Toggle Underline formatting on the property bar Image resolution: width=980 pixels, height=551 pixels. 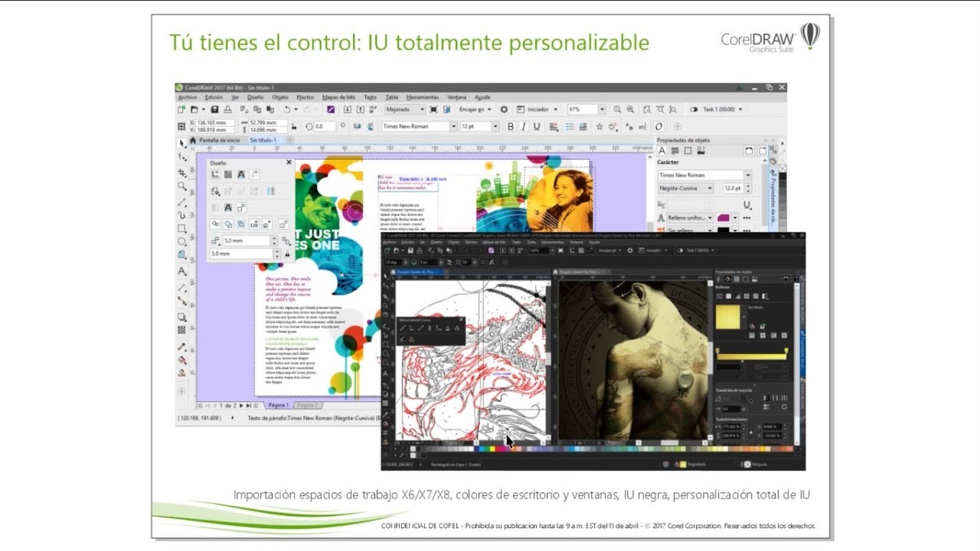coord(537,127)
